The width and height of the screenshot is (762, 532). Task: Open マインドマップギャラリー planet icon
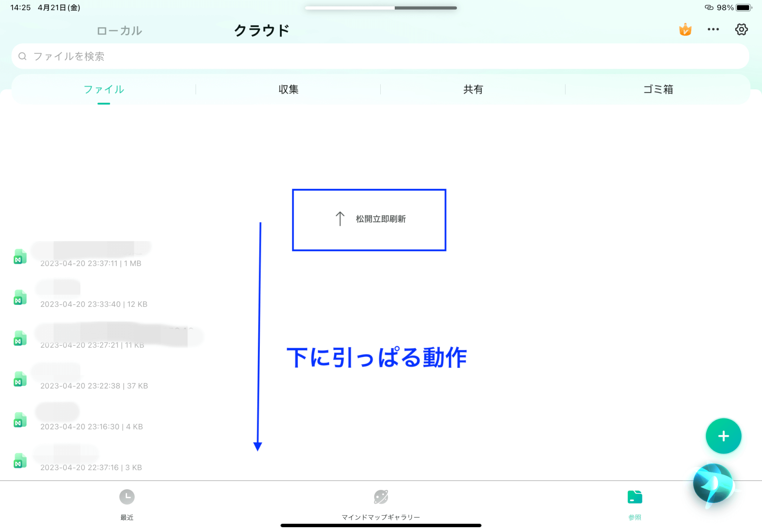pos(381,497)
